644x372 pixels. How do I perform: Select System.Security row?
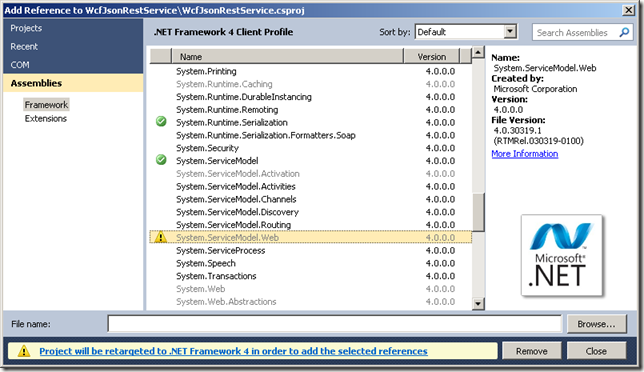(x=310, y=148)
